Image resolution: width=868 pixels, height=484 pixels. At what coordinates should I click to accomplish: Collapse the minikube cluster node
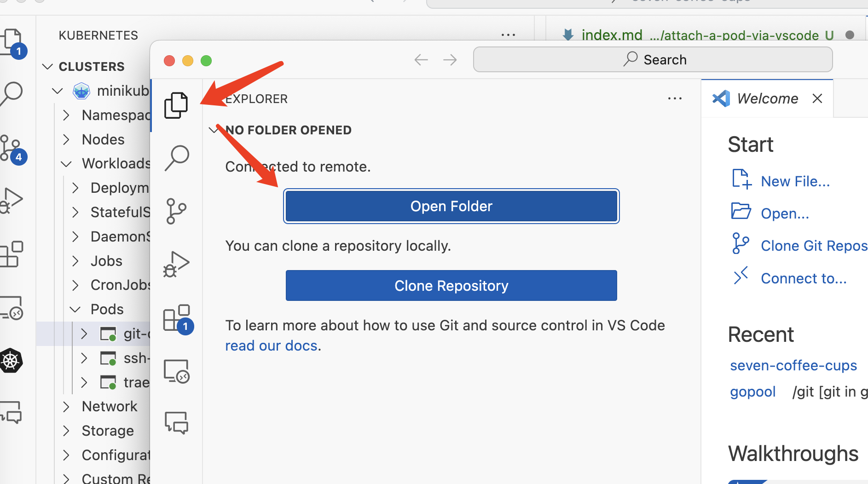58,91
